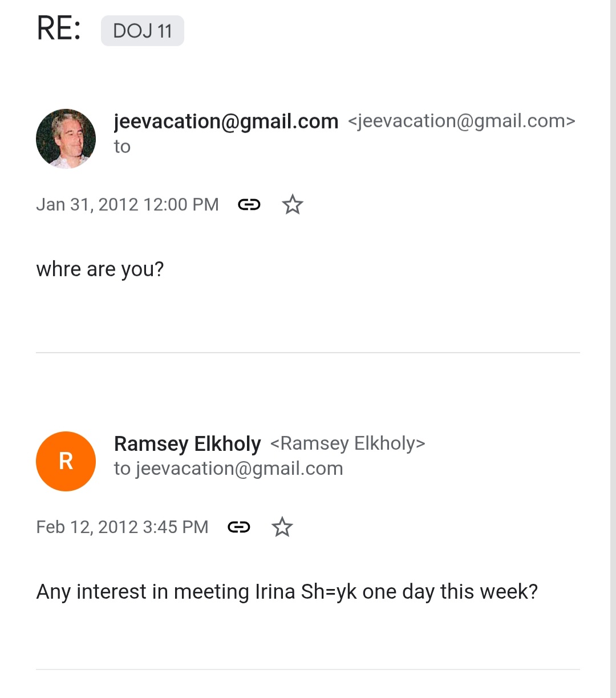Click the "whre are you?" message body
Screen dimensions: 616x698
[x=100, y=269]
